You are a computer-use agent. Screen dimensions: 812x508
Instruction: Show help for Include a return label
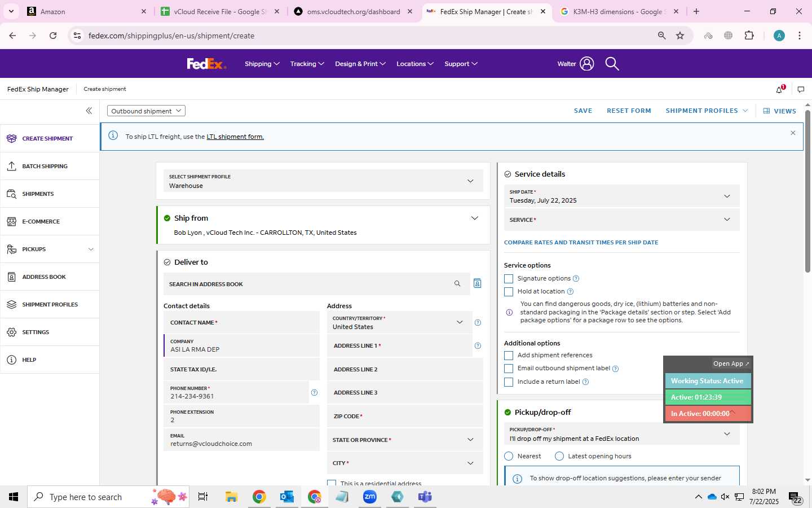pyautogui.click(x=585, y=382)
